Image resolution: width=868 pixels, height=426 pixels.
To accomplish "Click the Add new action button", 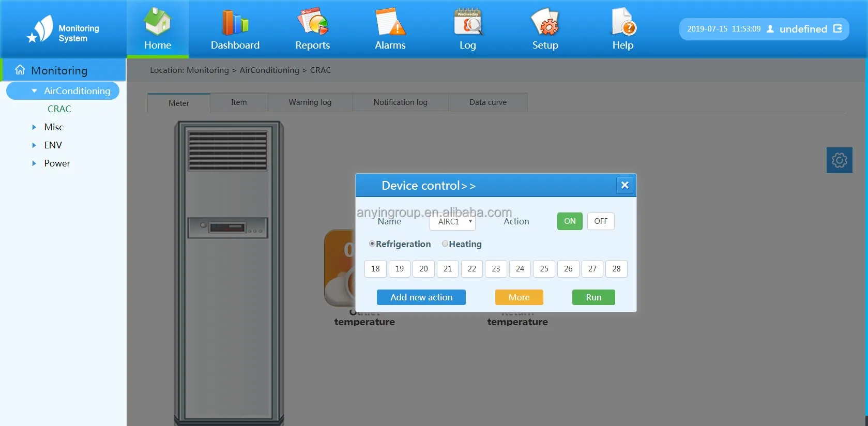I will [x=421, y=297].
